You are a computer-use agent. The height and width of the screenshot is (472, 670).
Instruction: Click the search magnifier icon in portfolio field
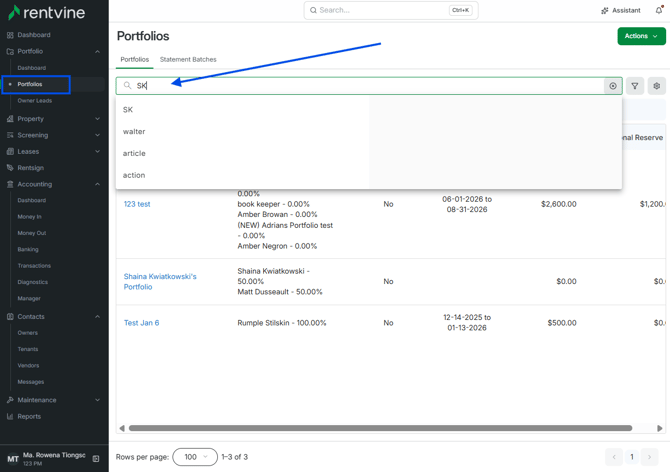point(127,85)
